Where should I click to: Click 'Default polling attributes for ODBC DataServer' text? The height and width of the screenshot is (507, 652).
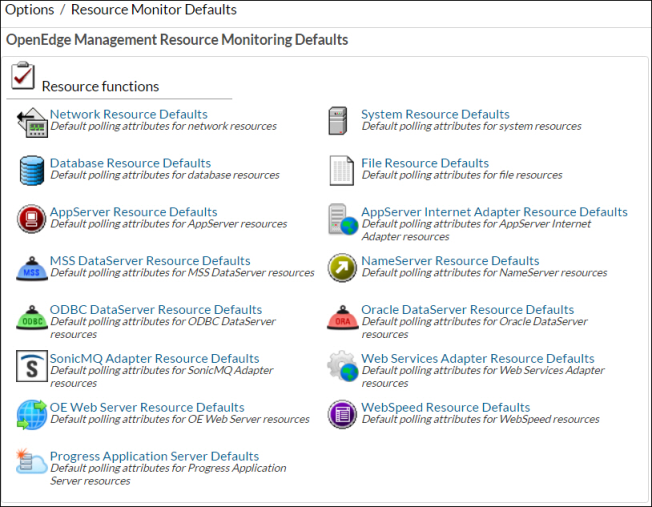coord(163,322)
